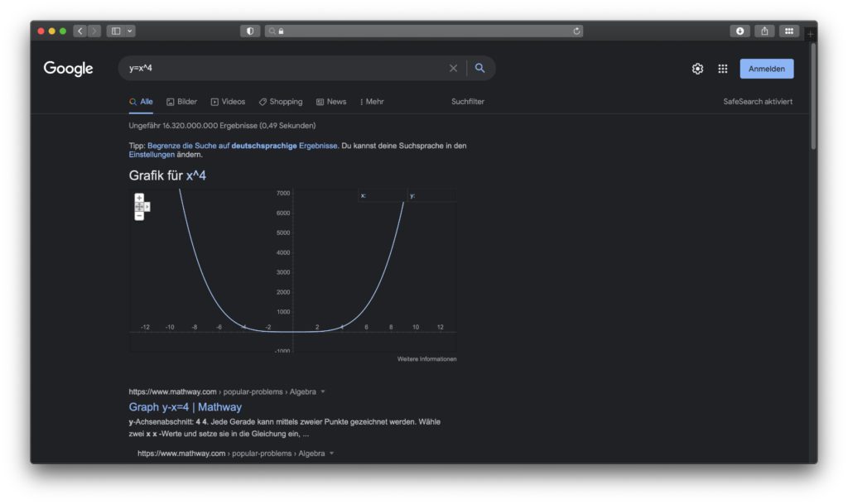Click Safari's share icon in toolbar
Image resolution: width=848 pixels, height=504 pixels.
pyautogui.click(x=764, y=31)
